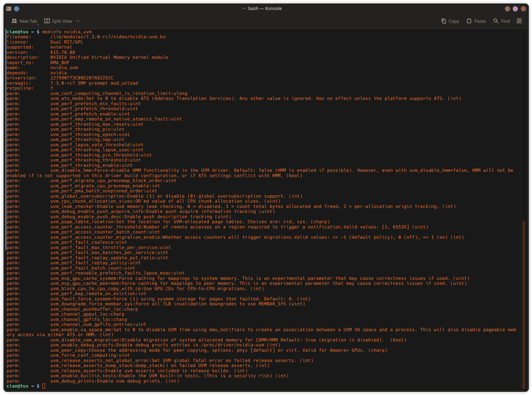The height and width of the screenshot is (395, 532).
Task: Close the Konsole window
Action: (523, 9)
